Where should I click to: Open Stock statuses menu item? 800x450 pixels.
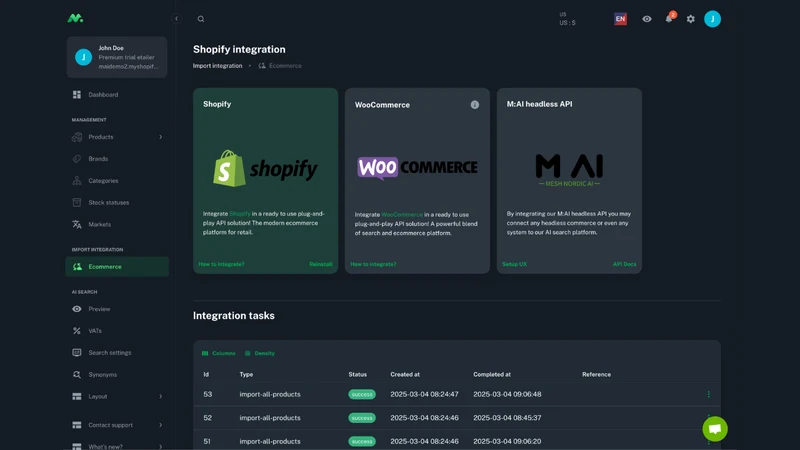coord(117,203)
